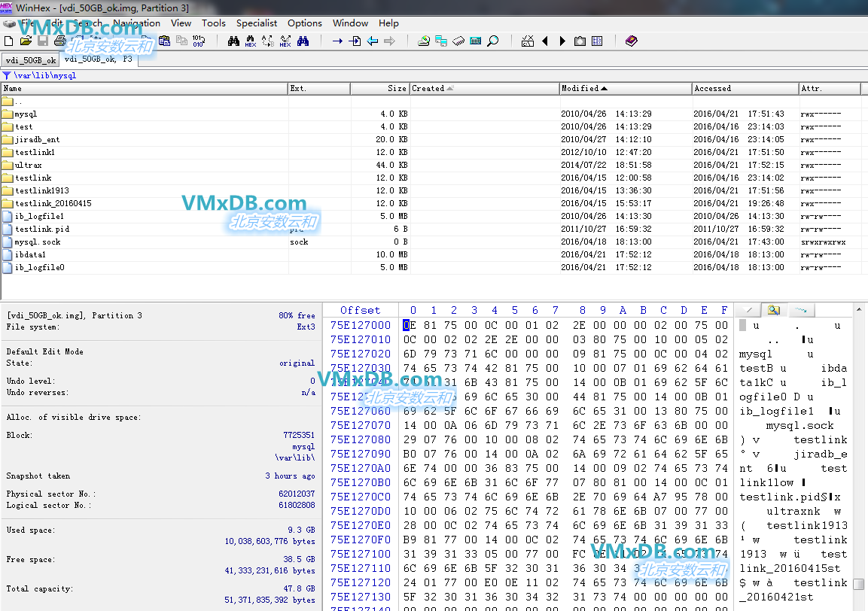The image size is (868, 611).
Task: Open the Tools menu
Action: [x=214, y=23]
